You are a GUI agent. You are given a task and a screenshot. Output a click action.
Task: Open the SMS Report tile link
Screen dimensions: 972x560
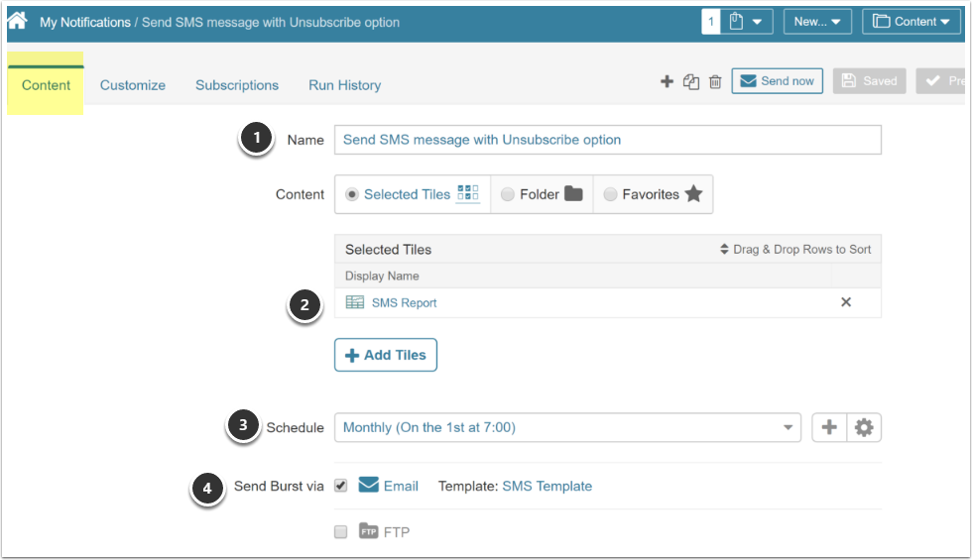pos(405,303)
